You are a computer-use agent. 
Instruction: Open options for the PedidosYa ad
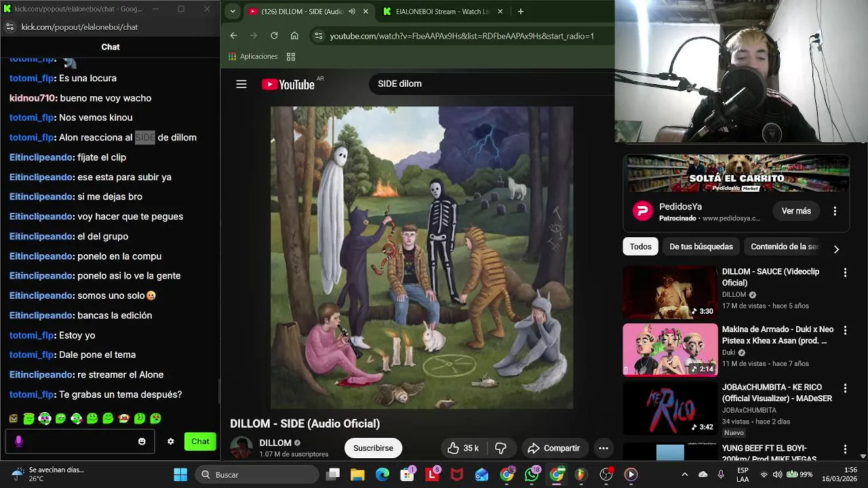point(835,211)
